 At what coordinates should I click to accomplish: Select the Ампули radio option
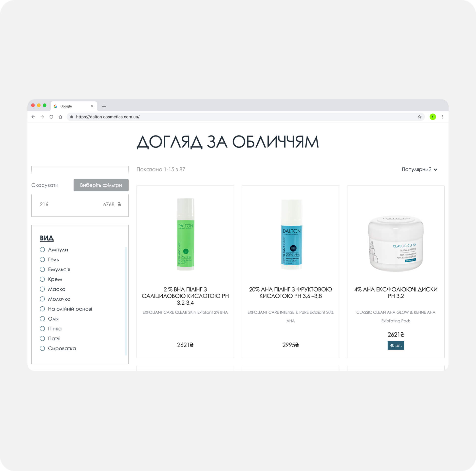[x=42, y=250]
